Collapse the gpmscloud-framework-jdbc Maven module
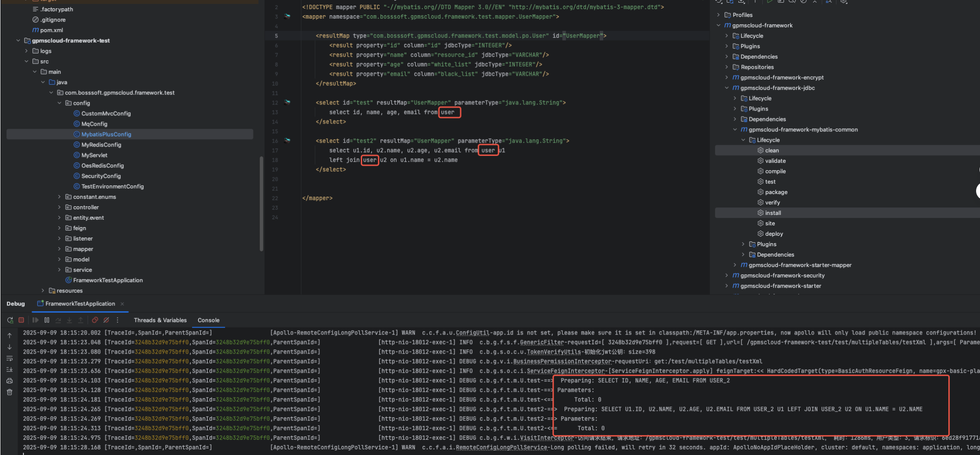 tap(727, 88)
